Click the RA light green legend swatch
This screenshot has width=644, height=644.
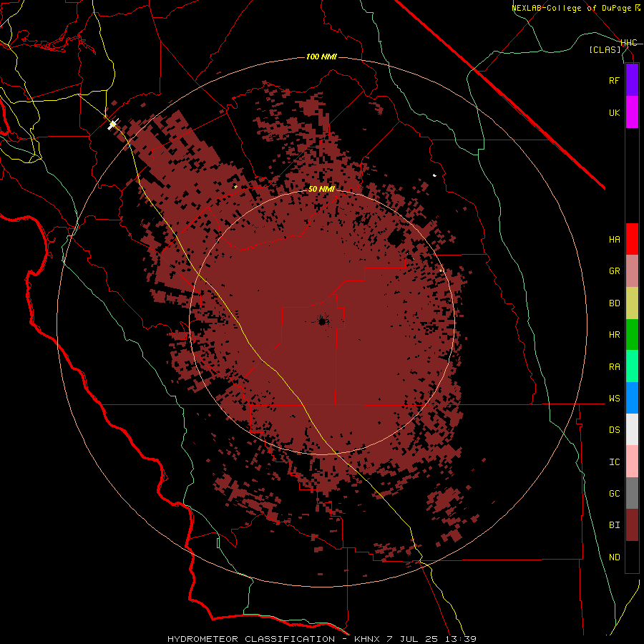pyautogui.click(x=632, y=366)
